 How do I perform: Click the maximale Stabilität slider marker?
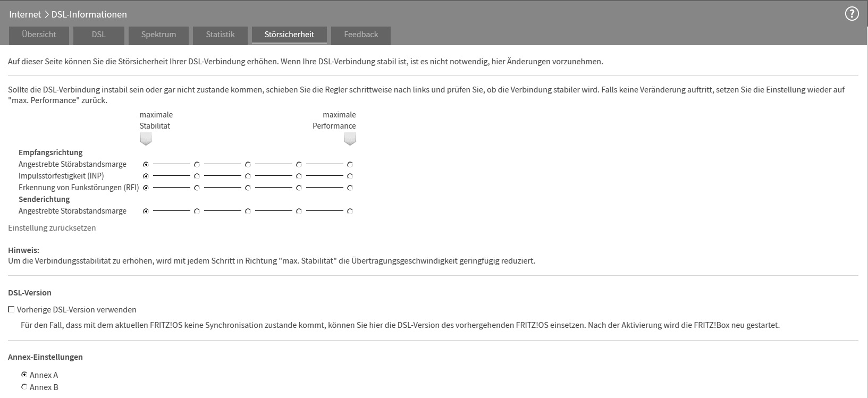(146, 139)
